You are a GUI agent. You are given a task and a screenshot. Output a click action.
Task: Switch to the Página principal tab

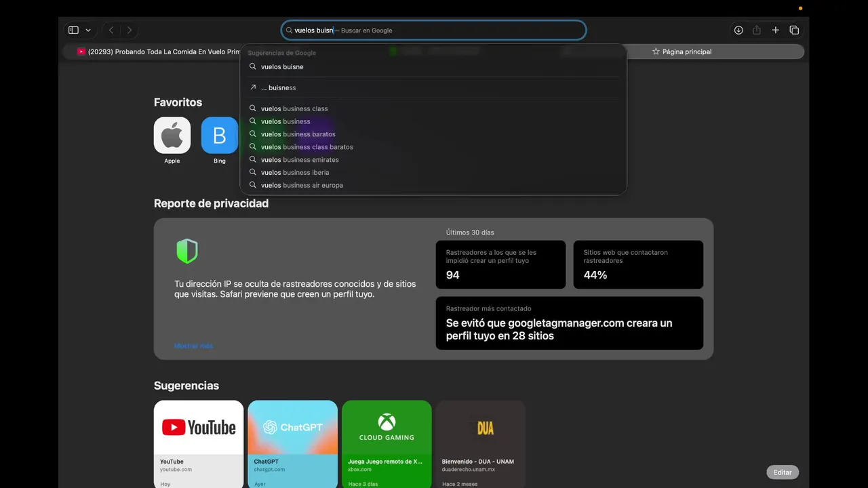[682, 52]
